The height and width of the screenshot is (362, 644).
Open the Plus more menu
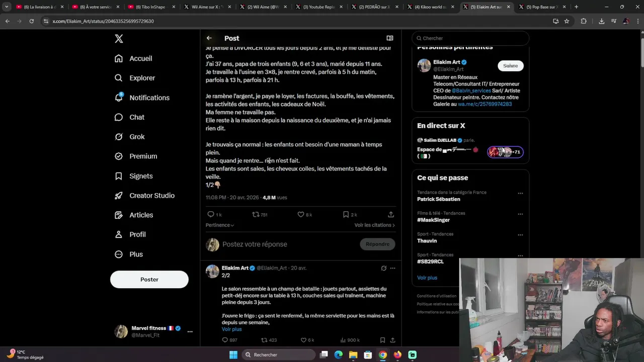coord(129,254)
